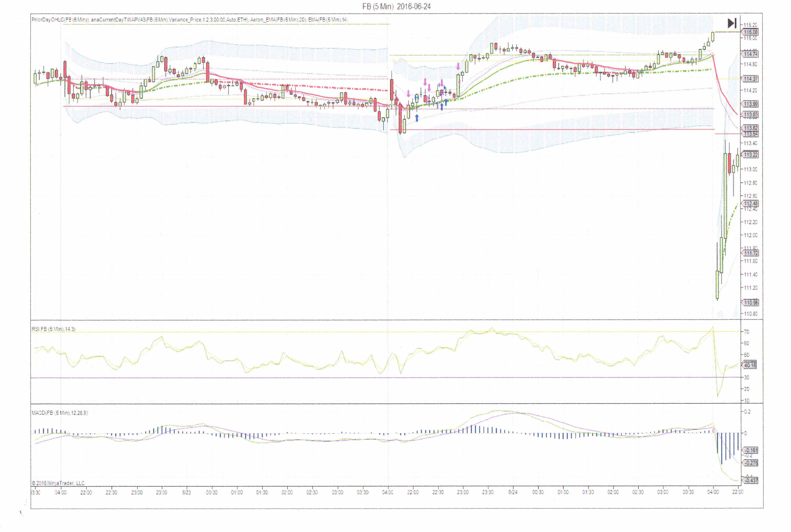
Task: Click the 6/24 date label on time axis
Action: pyautogui.click(x=513, y=492)
